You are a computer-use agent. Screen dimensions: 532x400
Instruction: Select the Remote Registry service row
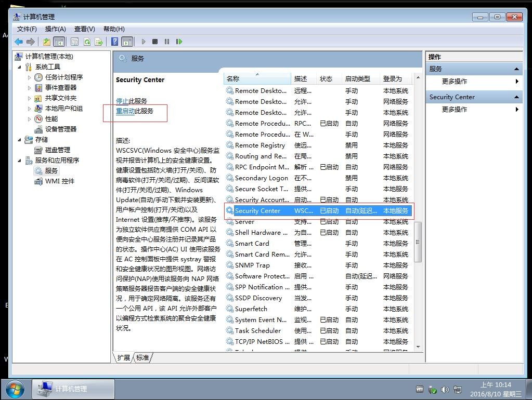(x=318, y=145)
